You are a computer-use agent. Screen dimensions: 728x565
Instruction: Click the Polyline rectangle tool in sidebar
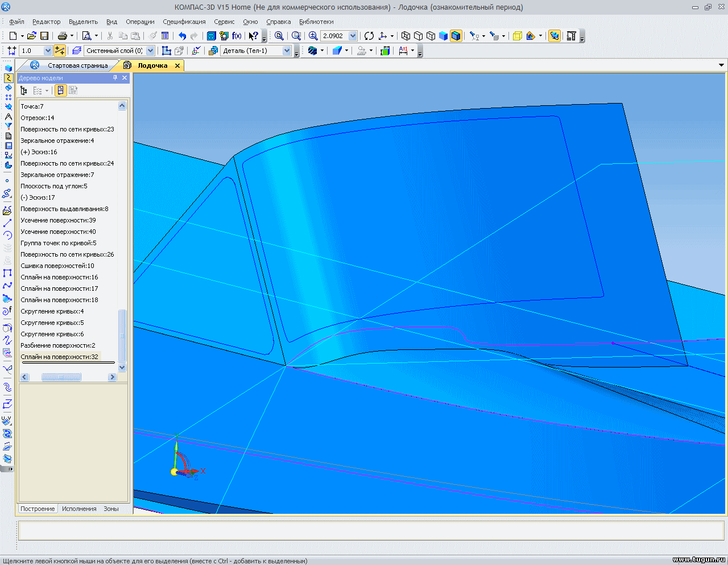pos(7,274)
